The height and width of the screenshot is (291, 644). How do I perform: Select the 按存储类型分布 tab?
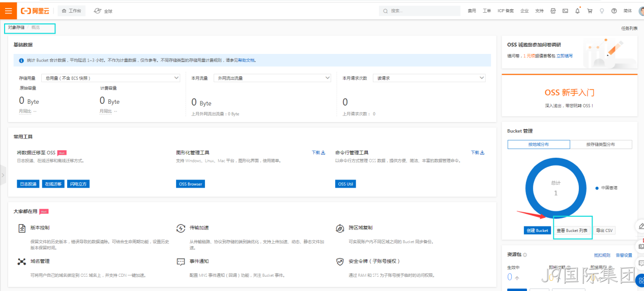(601, 144)
